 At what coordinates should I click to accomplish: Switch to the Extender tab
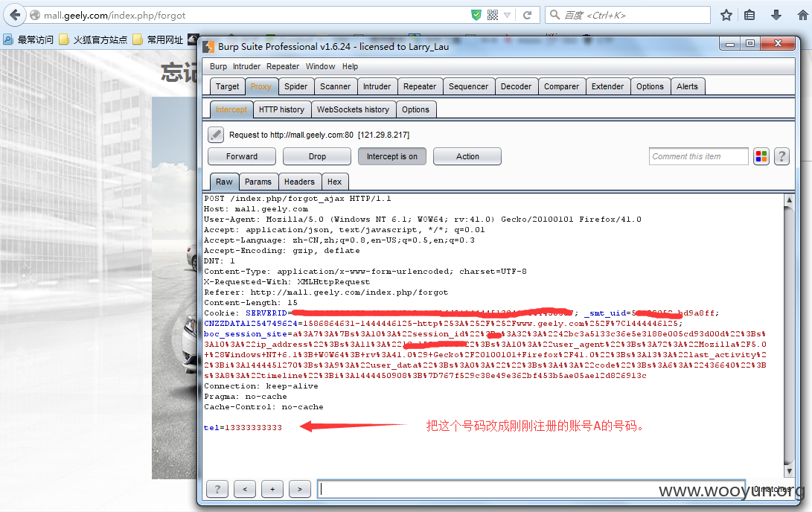point(608,86)
